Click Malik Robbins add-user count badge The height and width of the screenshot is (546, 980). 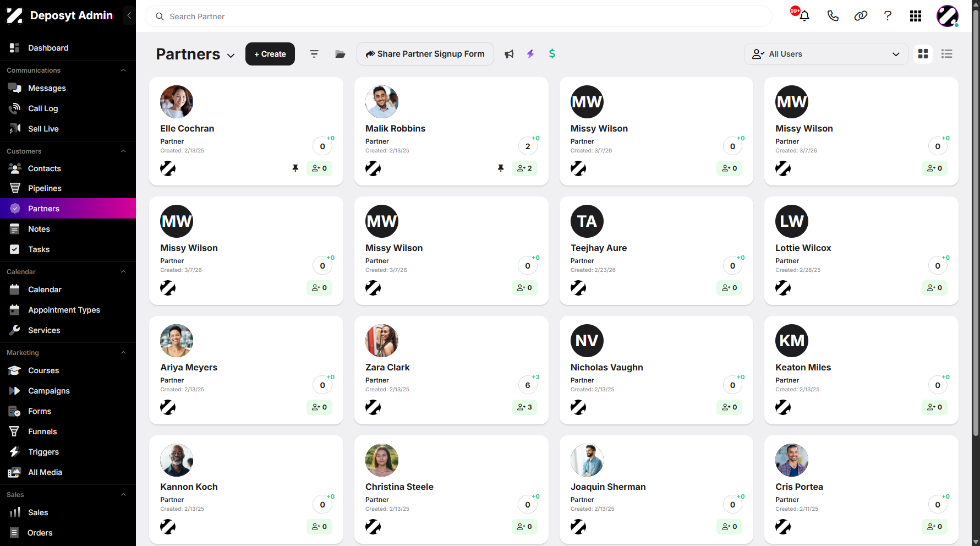coord(524,168)
